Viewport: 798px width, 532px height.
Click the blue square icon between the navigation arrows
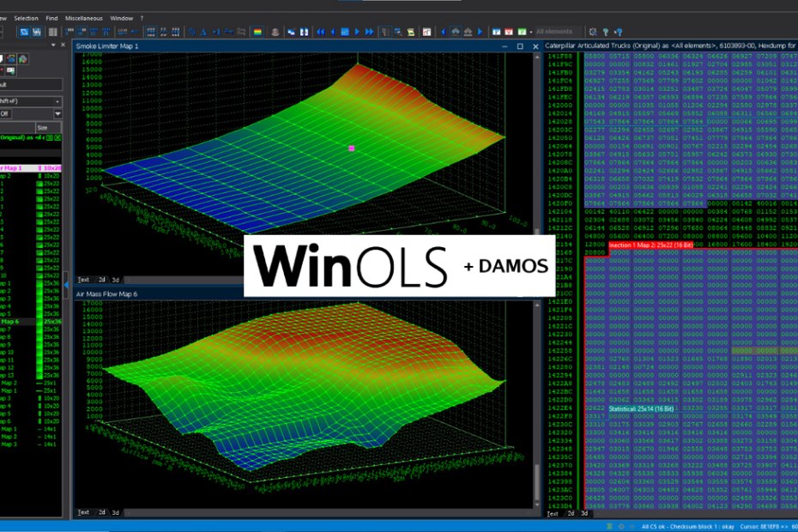point(345,32)
